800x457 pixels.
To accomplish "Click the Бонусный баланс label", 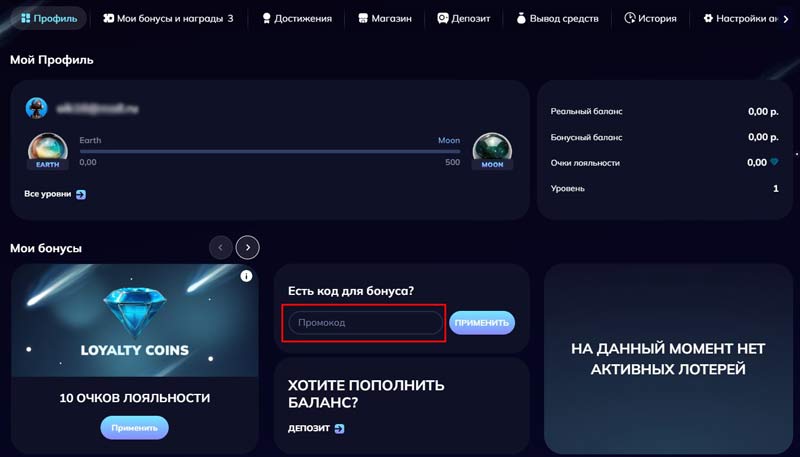I will [586, 137].
